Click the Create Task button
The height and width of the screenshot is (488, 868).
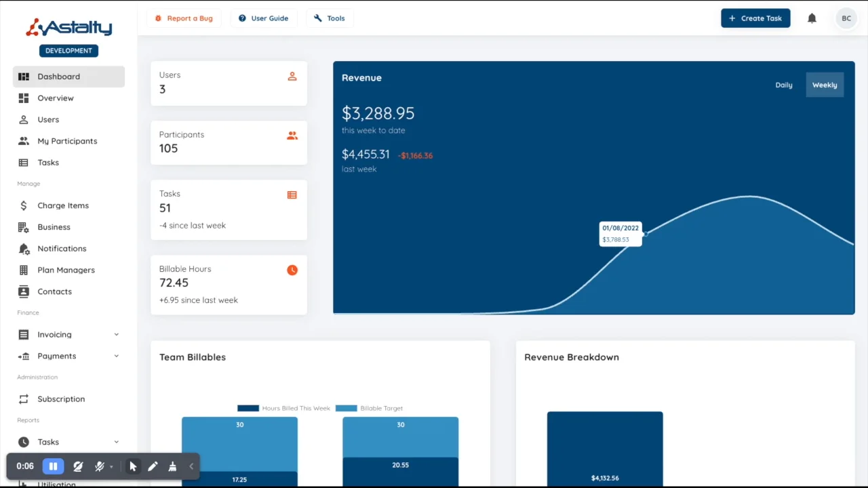[755, 18]
